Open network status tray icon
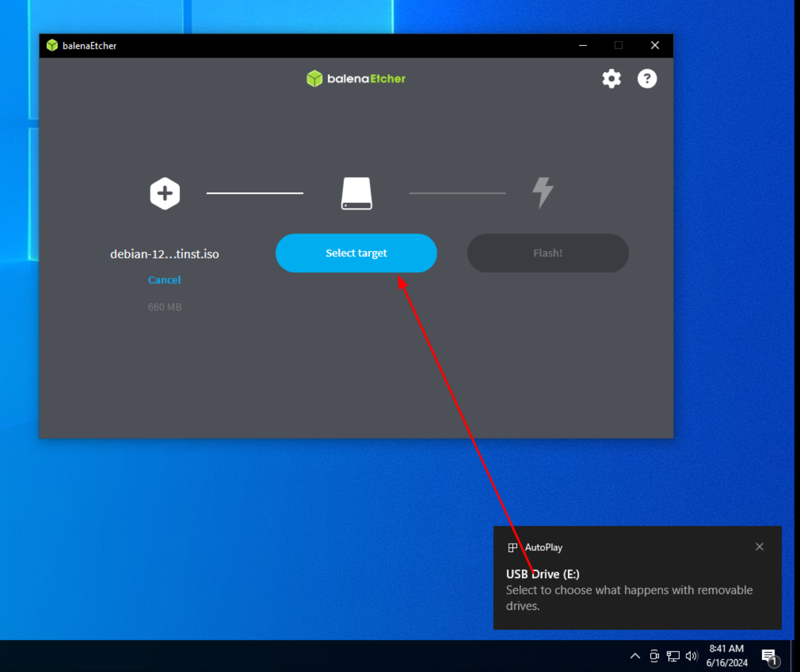The image size is (800, 672). click(673, 656)
